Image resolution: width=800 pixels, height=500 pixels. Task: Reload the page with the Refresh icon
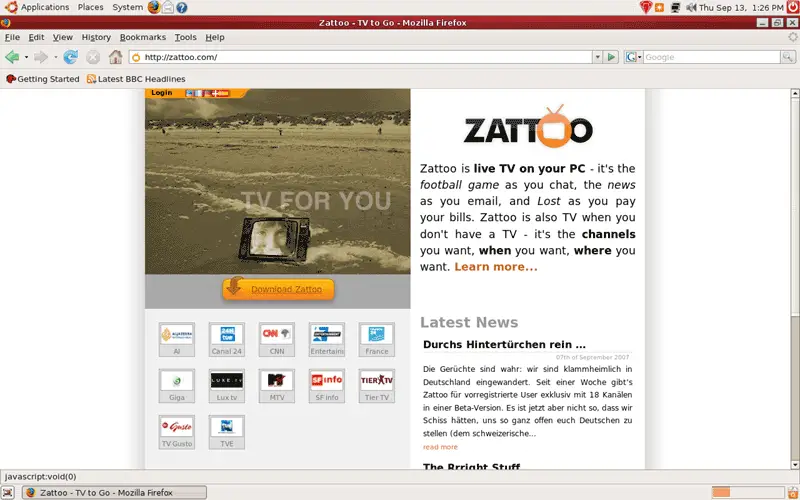[x=70, y=57]
